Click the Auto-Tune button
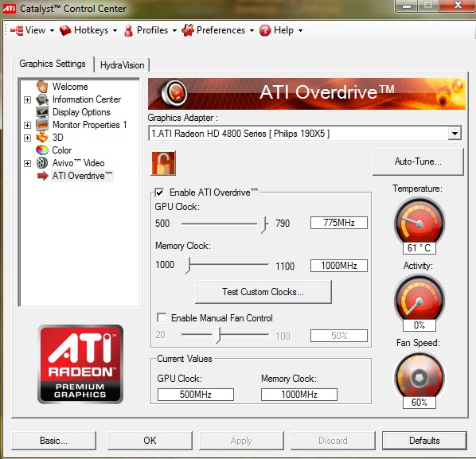The image size is (476, 459). coord(418,161)
